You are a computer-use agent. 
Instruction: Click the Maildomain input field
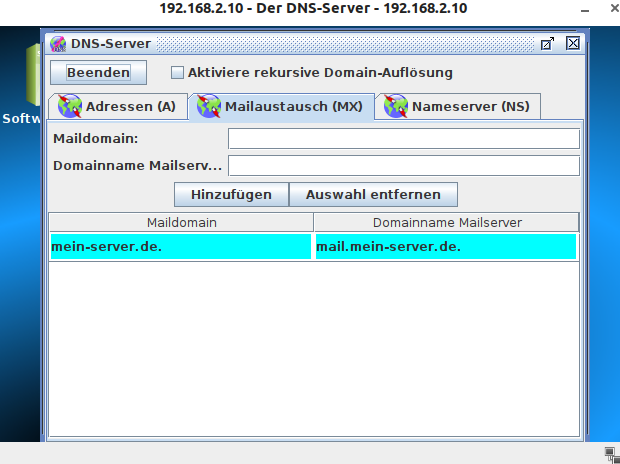404,138
